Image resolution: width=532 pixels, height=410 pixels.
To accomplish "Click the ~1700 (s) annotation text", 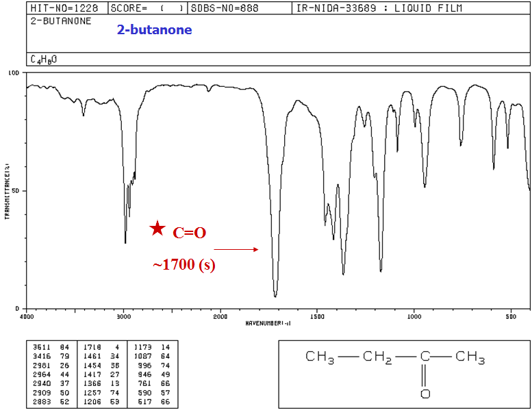I will tap(183, 265).
